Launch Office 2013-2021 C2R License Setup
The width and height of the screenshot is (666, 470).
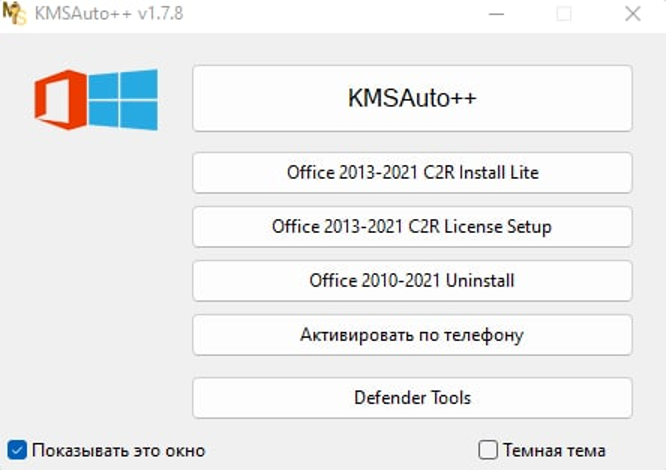[x=412, y=226]
